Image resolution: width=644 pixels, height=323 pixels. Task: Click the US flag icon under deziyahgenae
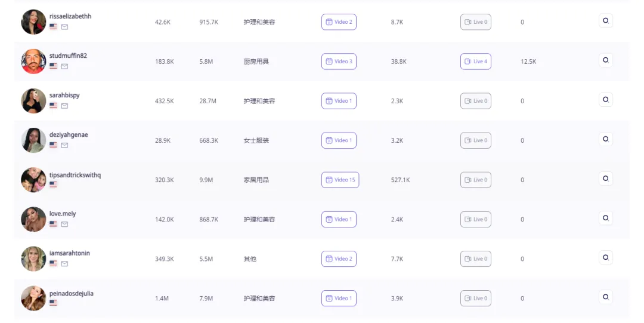point(54,145)
